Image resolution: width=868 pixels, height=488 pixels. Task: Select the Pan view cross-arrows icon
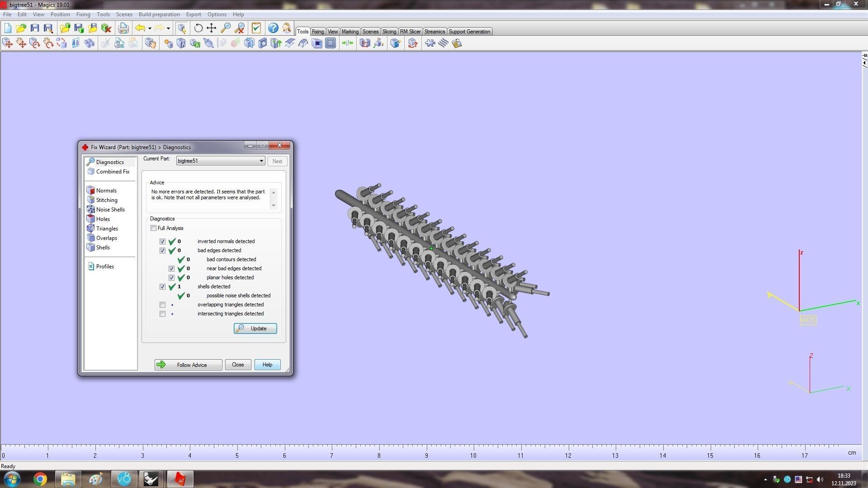[212, 28]
